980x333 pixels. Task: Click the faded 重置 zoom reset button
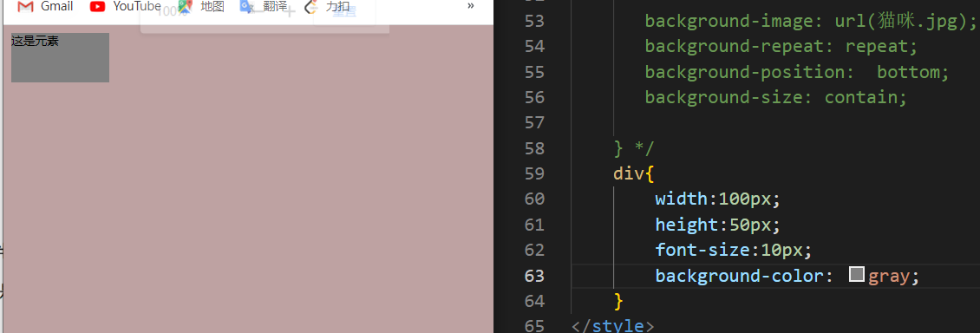(x=345, y=11)
